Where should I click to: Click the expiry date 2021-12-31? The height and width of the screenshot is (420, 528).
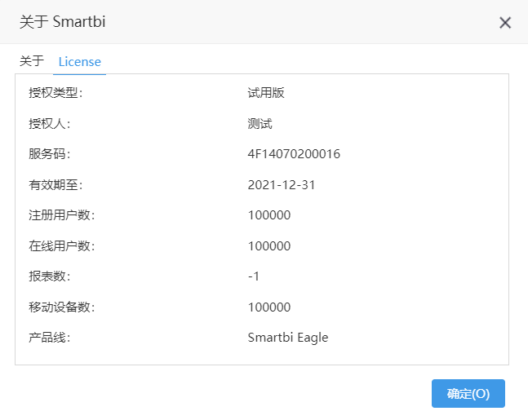coord(282,185)
